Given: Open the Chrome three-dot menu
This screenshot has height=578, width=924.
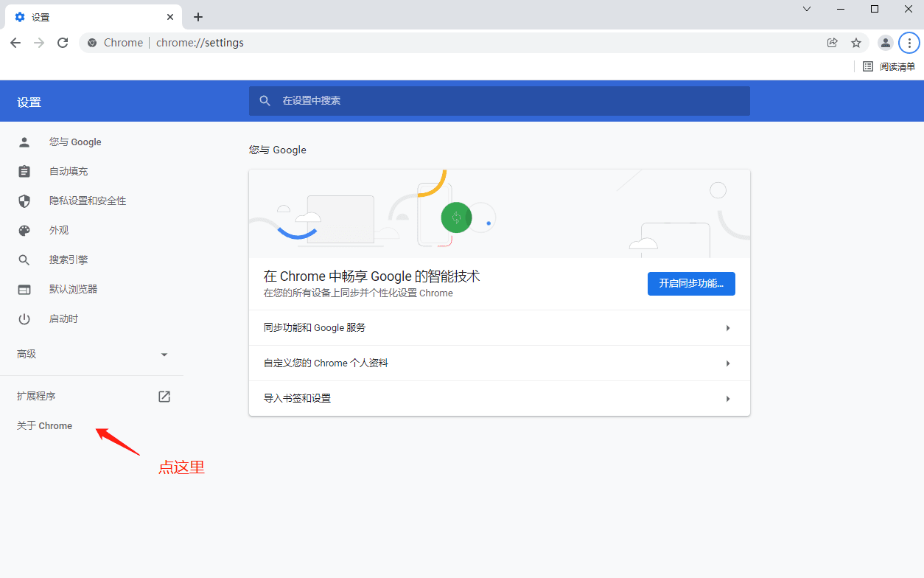Looking at the screenshot, I should pyautogui.click(x=909, y=43).
